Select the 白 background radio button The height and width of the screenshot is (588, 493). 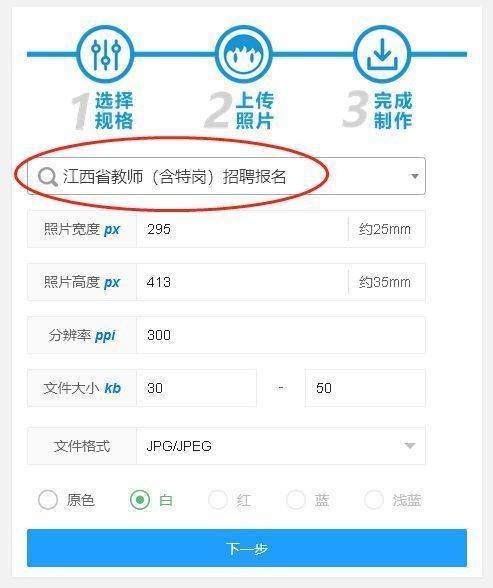point(140,500)
